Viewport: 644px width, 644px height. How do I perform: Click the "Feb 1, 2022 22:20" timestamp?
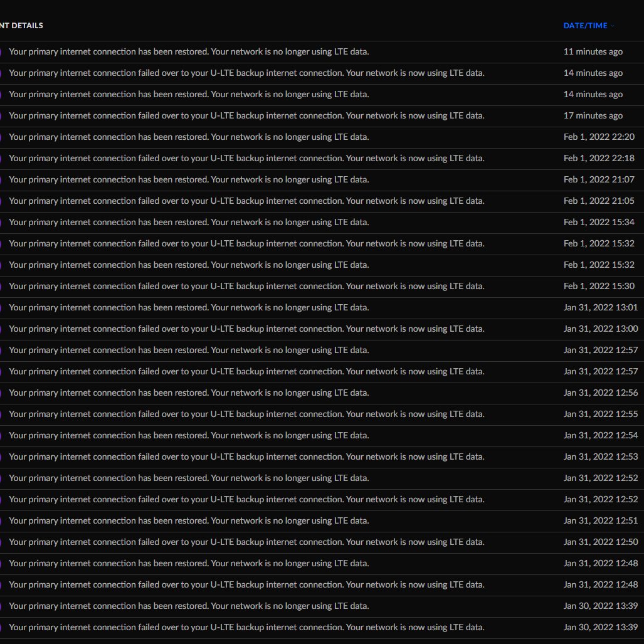point(599,137)
